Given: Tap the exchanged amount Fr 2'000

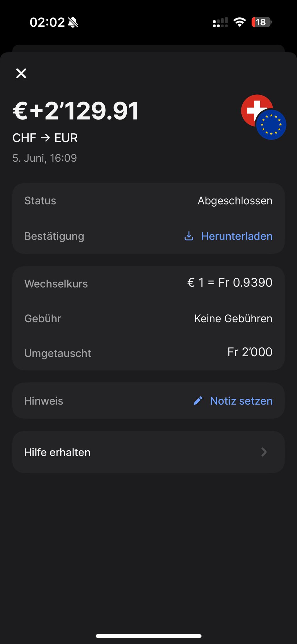Looking at the screenshot, I should tap(250, 352).
